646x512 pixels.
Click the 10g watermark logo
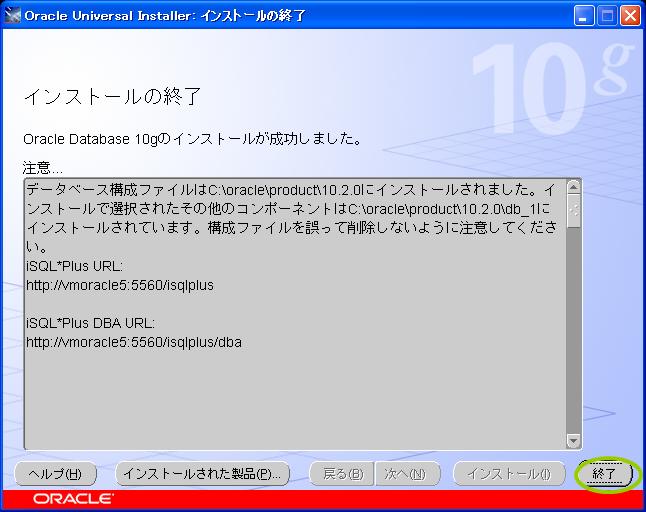(552, 89)
